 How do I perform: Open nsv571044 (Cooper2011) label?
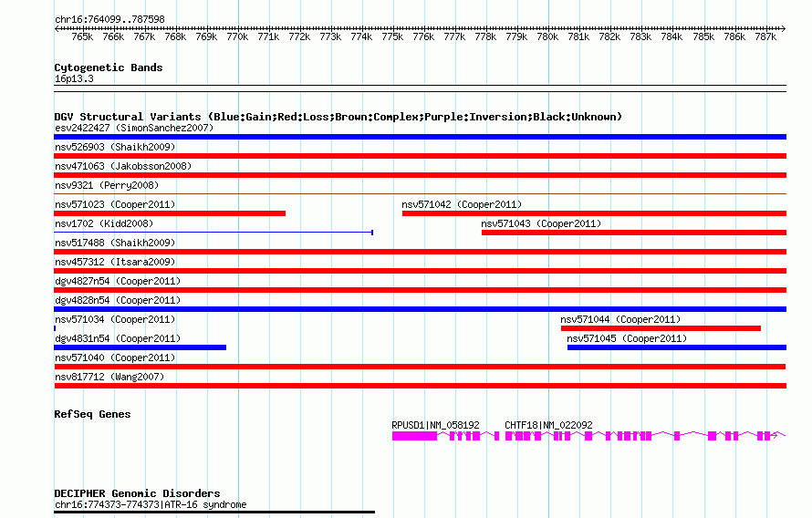[x=620, y=319]
